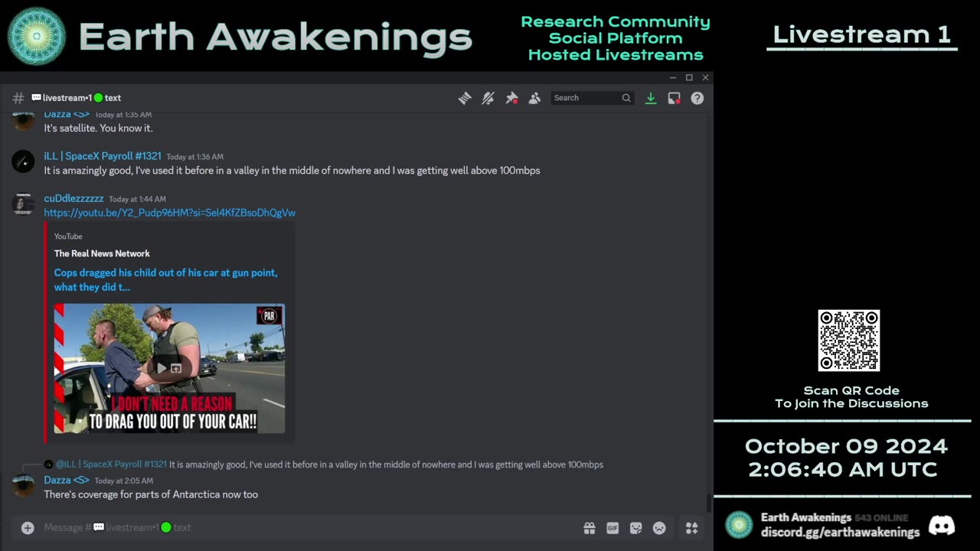Maximize the Discord window
Screen dimensions: 980x551
coord(689,77)
